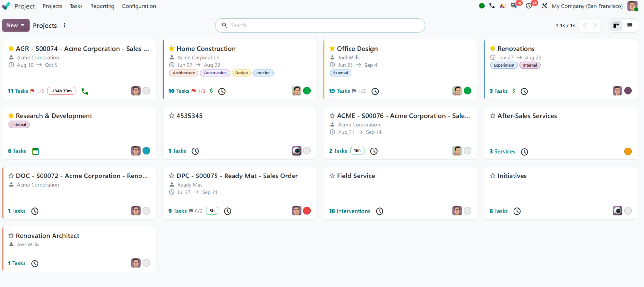Image resolution: width=644 pixels, height=287 pixels.
Task: Click red status dot on DPC S00075
Action: pyautogui.click(x=307, y=211)
